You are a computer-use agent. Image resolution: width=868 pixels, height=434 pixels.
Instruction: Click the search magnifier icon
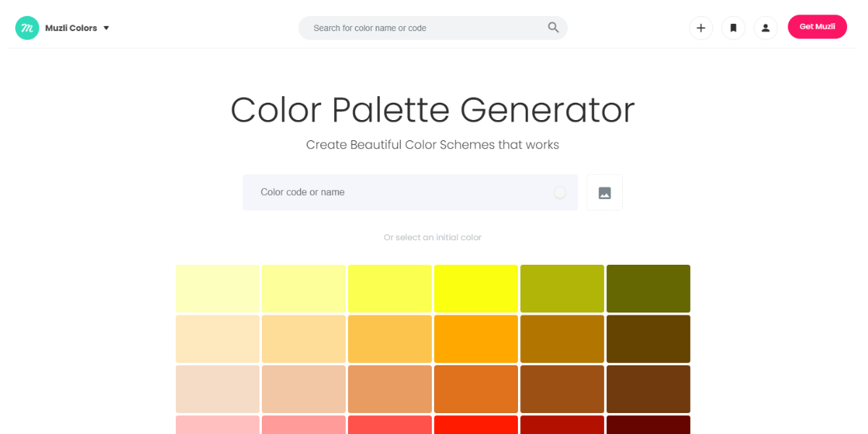coord(553,27)
